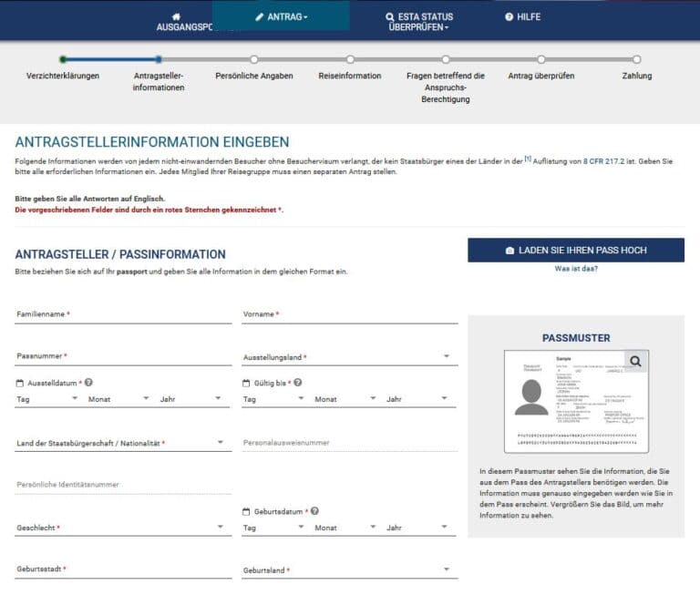Image resolution: width=700 pixels, height=595 pixels.
Task: Click the question mark icon beside Hilfe
Action: pos(509,17)
